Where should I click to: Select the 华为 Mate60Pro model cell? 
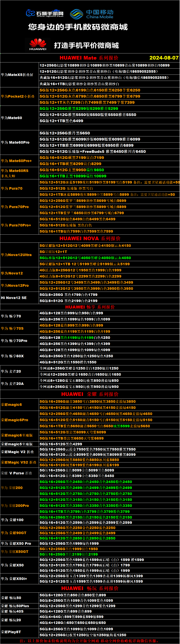[20, 143]
